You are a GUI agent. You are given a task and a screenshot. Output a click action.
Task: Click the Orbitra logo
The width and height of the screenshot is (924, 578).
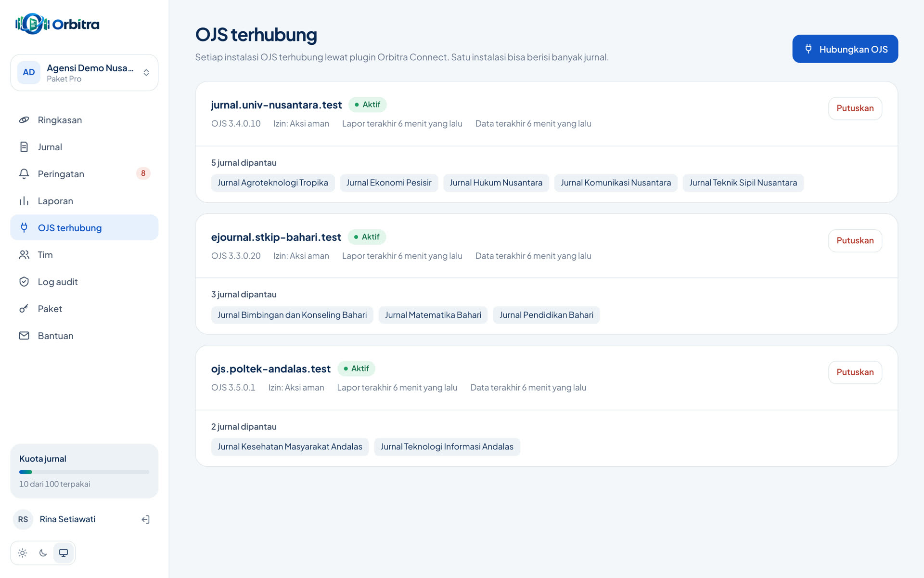pyautogui.click(x=57, y=24)
